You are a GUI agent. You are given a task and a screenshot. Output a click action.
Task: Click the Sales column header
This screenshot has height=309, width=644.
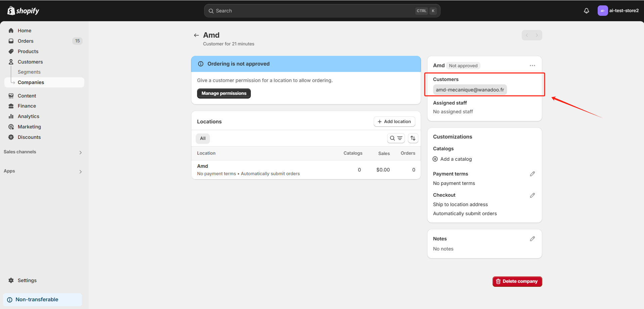pos(384,153)
